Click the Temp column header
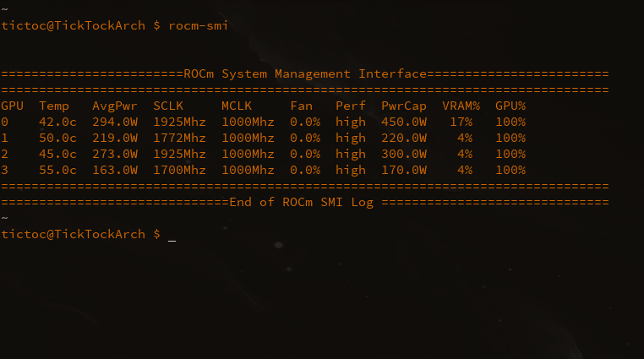 click(54, 106)
